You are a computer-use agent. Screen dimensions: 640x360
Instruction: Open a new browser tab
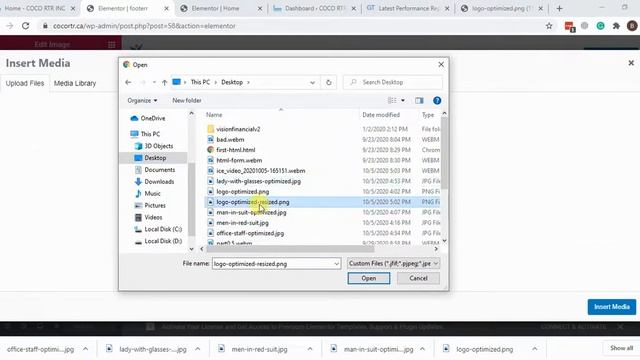click(x=559, y=9)
